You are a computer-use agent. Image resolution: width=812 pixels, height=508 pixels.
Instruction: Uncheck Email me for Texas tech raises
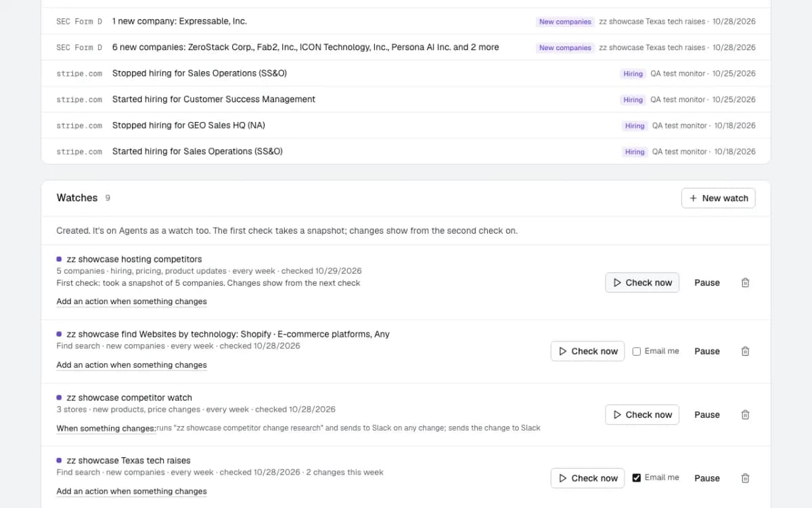click(x=637, y=478)
